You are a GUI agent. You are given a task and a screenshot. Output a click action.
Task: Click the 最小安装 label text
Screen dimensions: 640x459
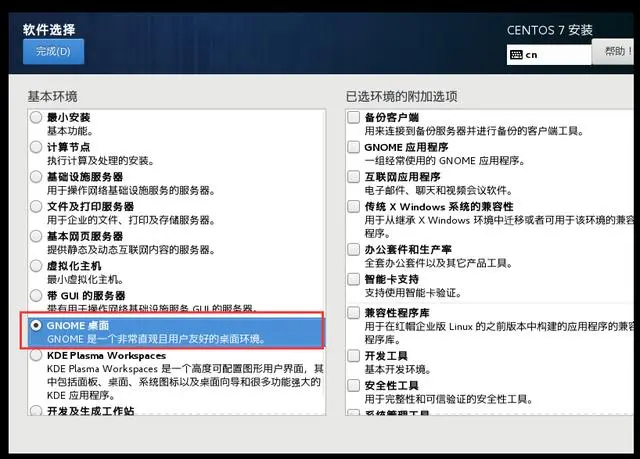69,118
